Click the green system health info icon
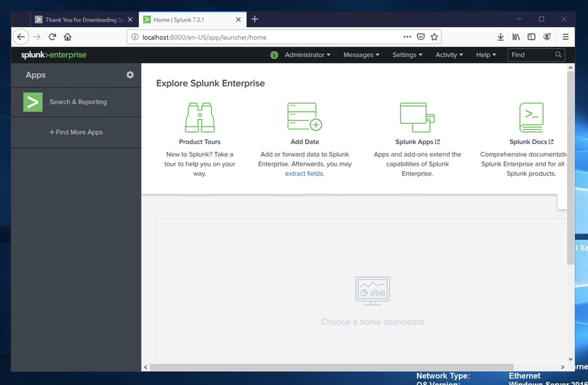This screenshot has height=385, width=588. tap(274, 55)
